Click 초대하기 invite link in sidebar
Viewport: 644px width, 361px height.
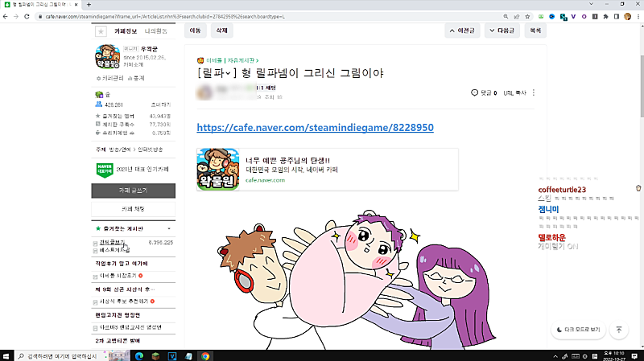[160, 105]
